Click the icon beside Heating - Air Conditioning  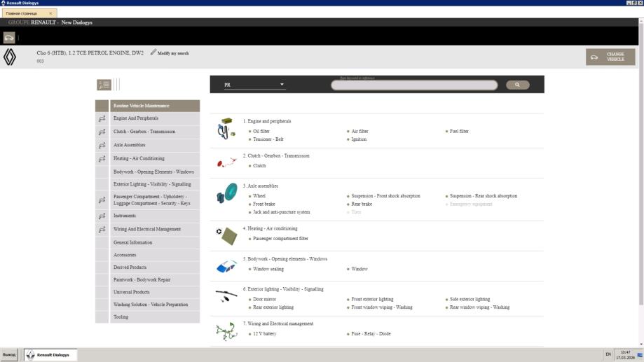coord(102,159)
